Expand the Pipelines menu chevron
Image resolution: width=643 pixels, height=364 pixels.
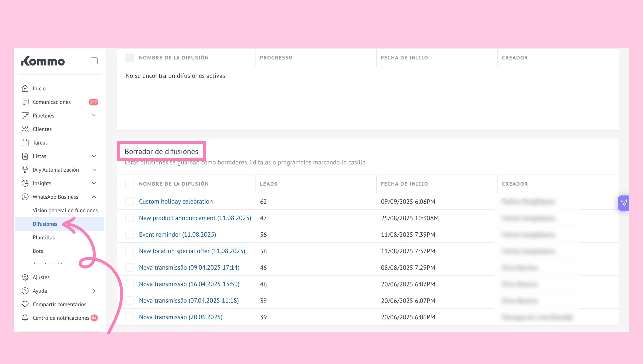[x=94, y=116]
